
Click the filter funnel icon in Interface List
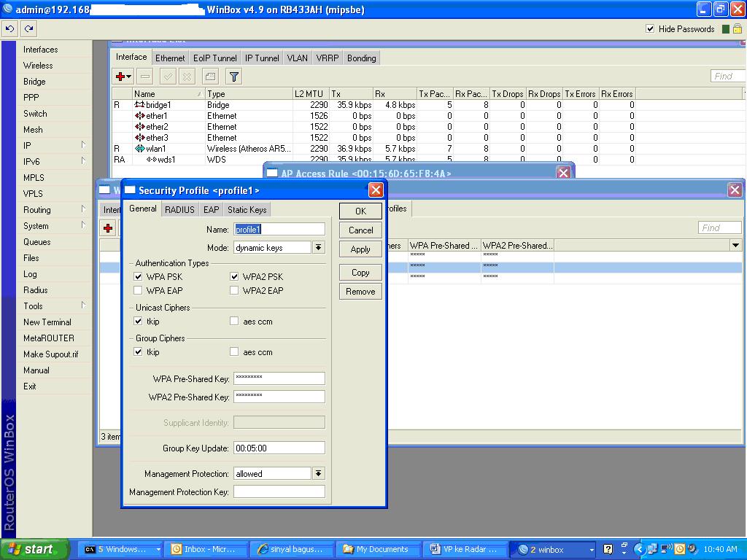pos(233,77)
